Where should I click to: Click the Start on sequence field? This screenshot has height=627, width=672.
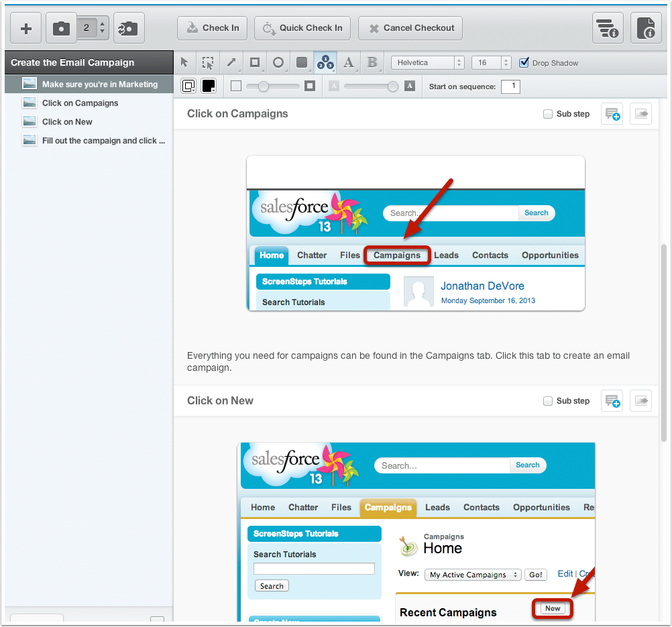(x=510, y=86)
